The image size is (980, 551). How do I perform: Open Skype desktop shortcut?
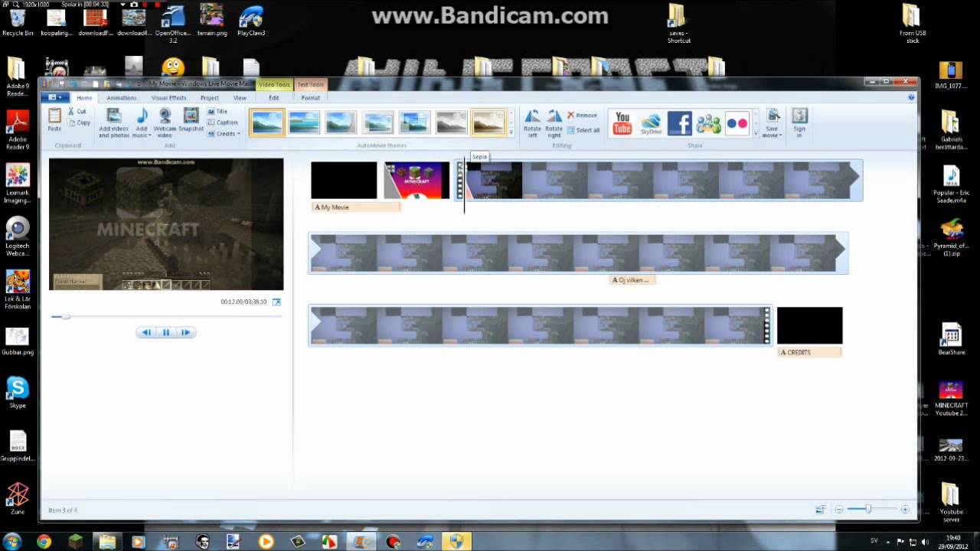coord(17,393)
